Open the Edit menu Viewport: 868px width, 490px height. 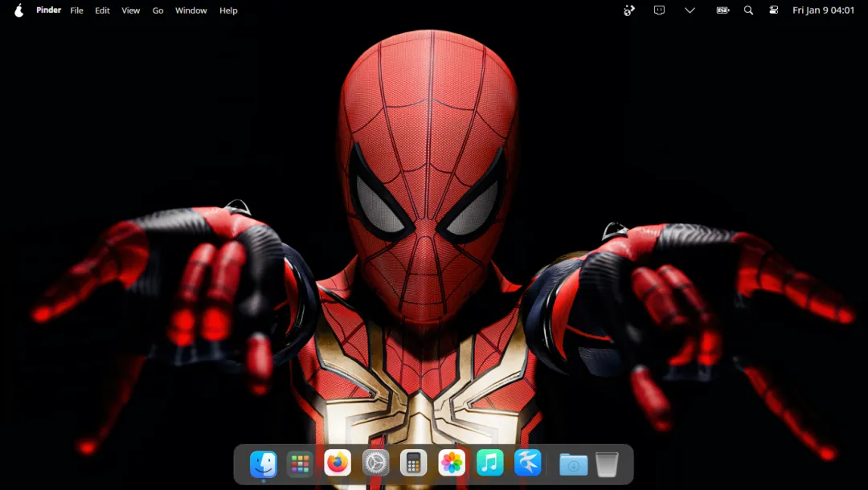(x=102, y=10)
